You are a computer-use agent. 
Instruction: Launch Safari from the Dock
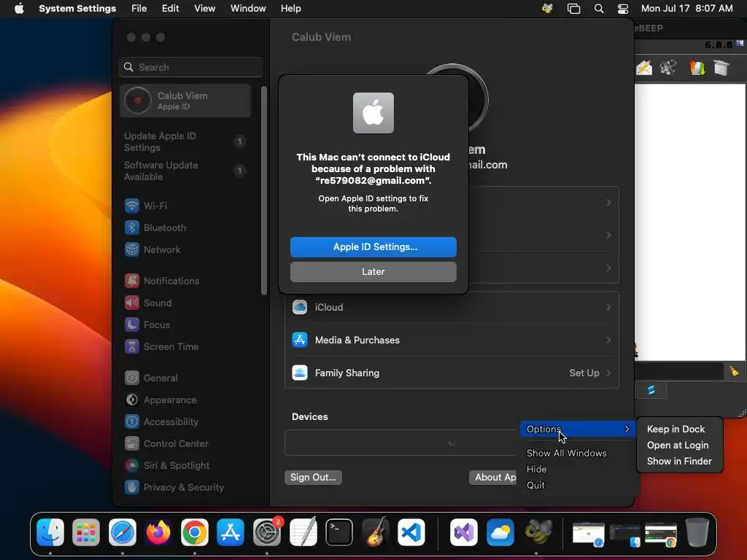click(123, 532)
